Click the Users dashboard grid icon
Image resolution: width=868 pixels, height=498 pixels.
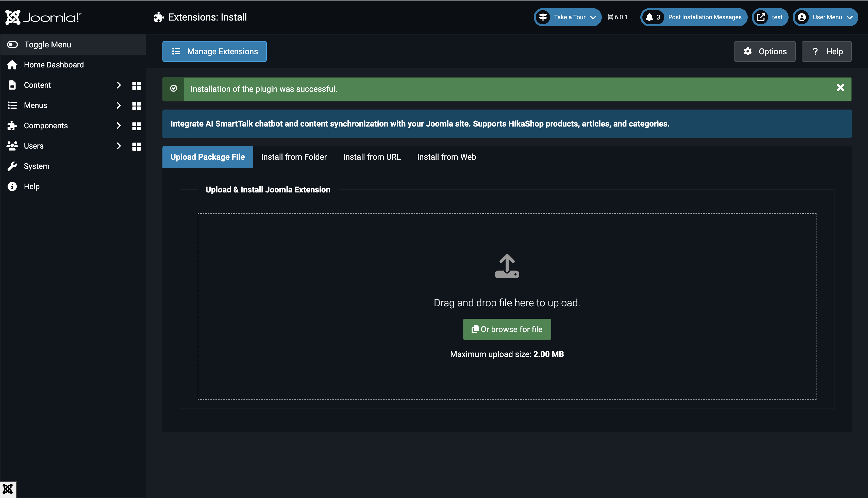click(136, 146)
